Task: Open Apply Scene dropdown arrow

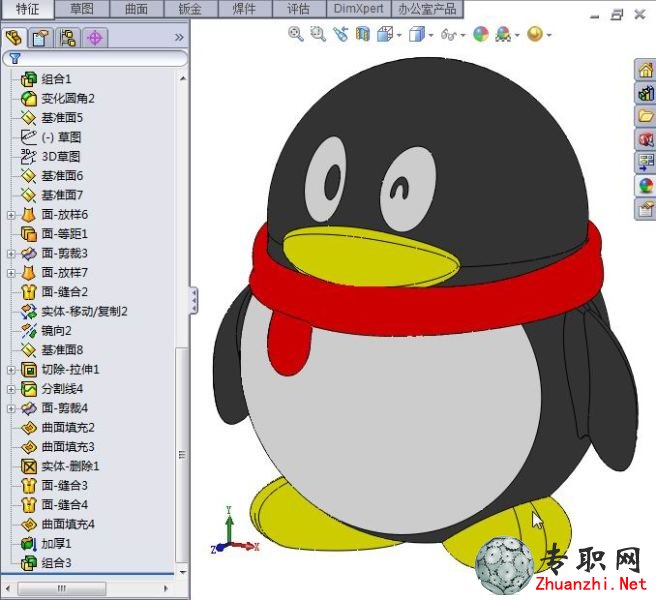Action: [517, 35]
